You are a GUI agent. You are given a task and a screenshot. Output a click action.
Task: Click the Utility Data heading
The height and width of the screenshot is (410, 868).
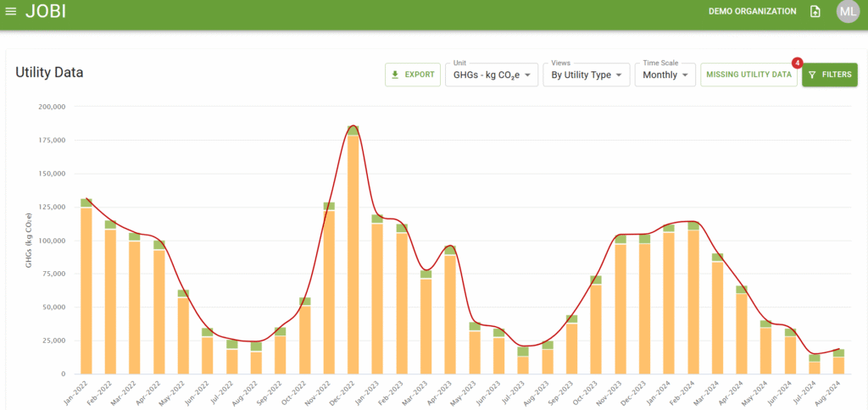(49, 72)
